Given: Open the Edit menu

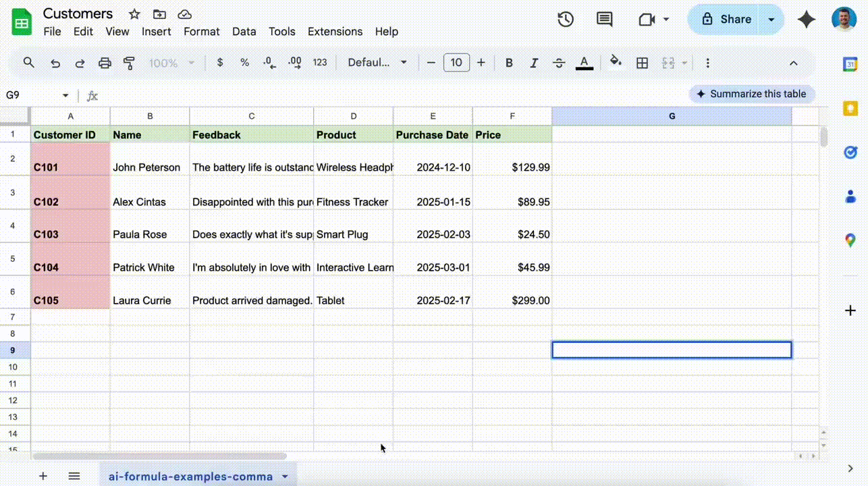Looking at the screenshot, I should point(83,32).
